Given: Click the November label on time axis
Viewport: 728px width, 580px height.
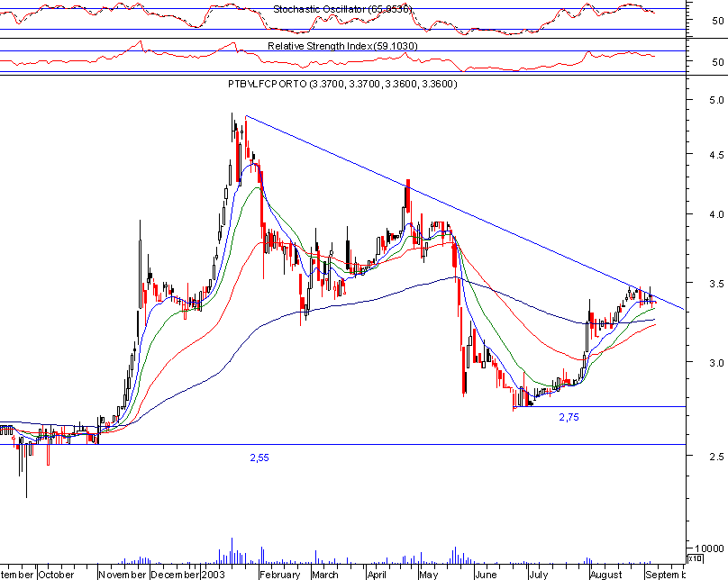Looking at the screenshot, I should tap(124, 575).
